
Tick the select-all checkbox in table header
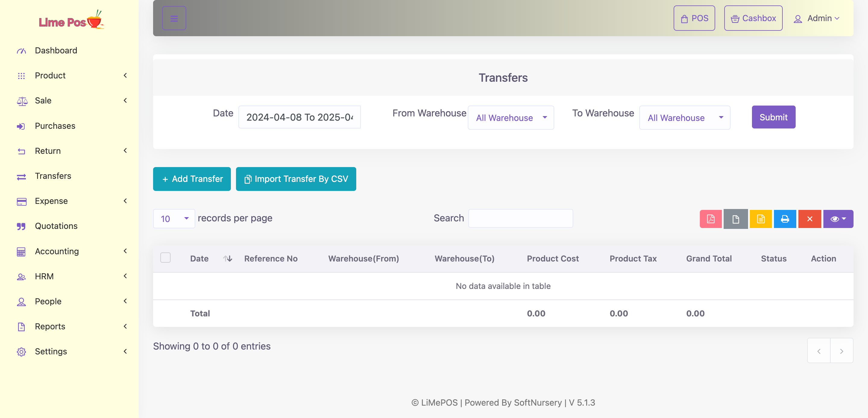(x=165, y=258)
